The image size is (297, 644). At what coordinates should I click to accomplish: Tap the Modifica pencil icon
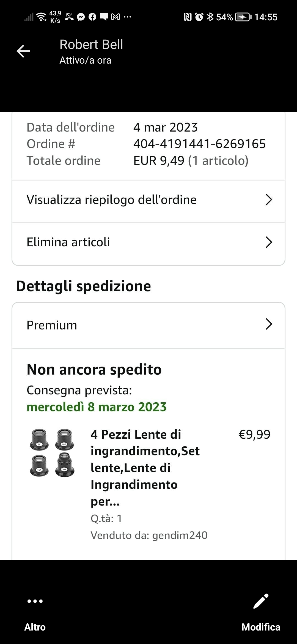pyautogui.click(x=261, y=601)
